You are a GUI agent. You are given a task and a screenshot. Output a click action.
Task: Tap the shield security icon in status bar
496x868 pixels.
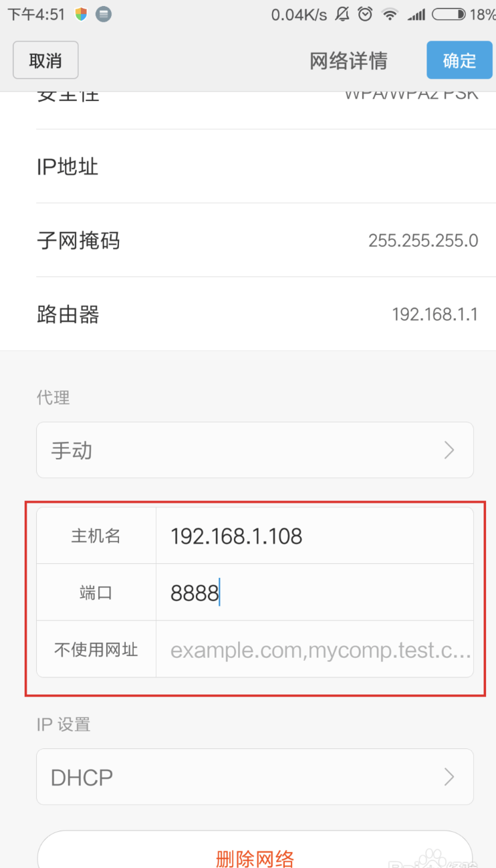81,14
